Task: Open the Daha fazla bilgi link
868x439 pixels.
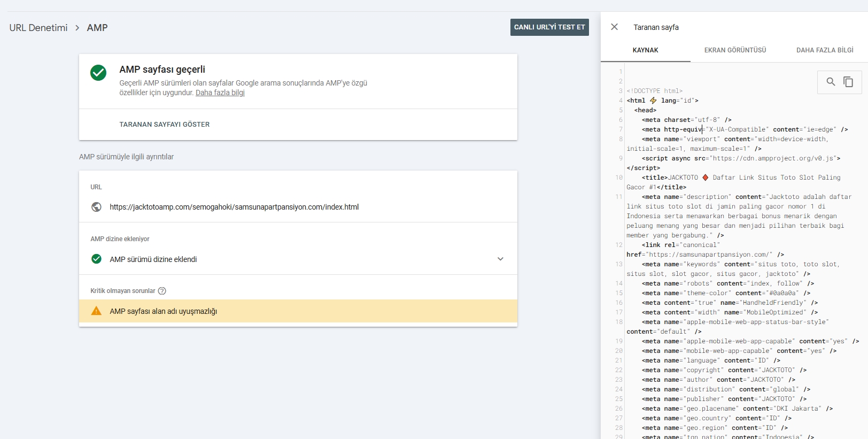Action: pyautogui.click(x=220, y=93)
